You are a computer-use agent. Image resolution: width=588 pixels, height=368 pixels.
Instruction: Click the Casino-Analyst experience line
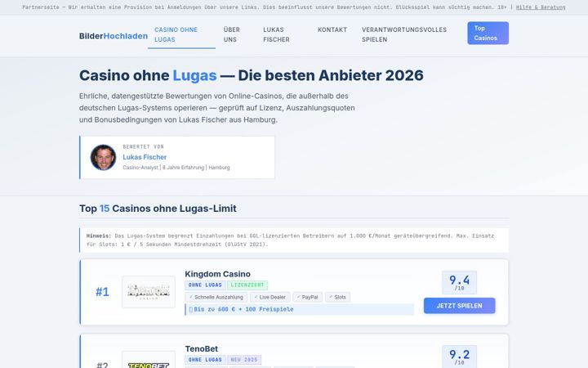tap(176, 168)
